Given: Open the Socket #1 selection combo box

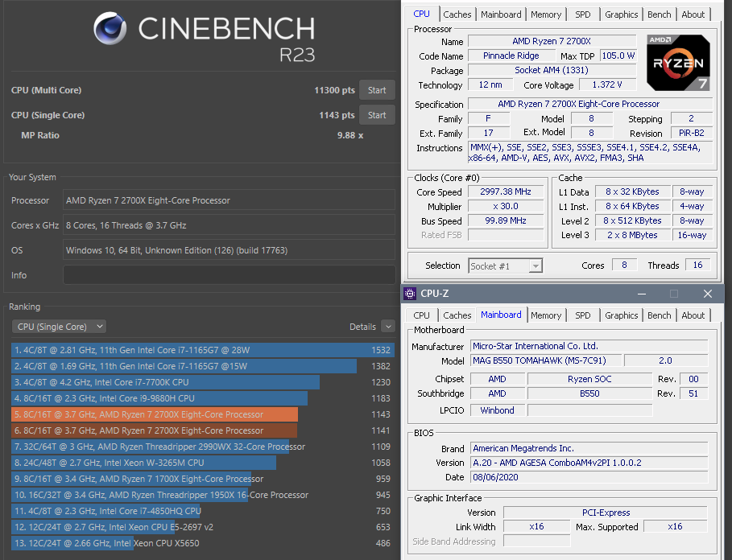Looking at the screenshot, I should (x=505, y=266).
